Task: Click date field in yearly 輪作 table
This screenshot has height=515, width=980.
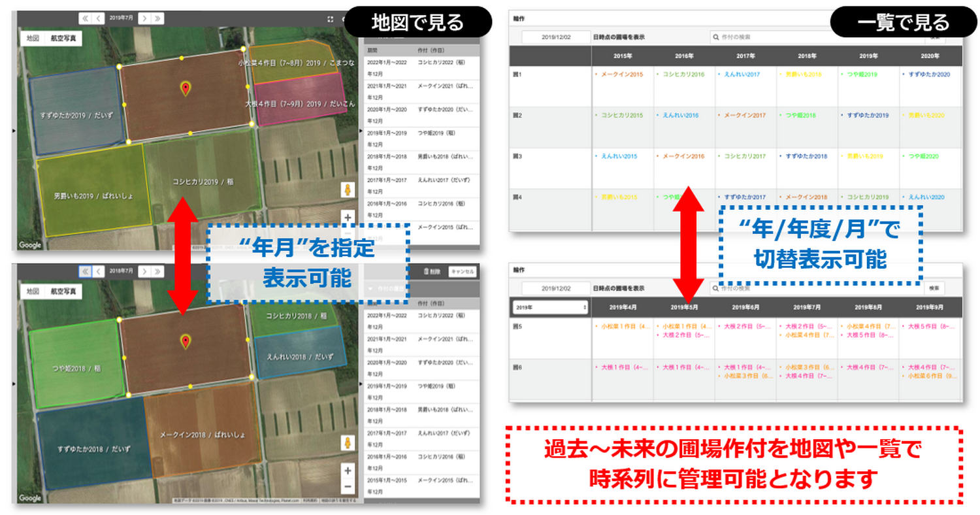Action: tap(556, 37)
